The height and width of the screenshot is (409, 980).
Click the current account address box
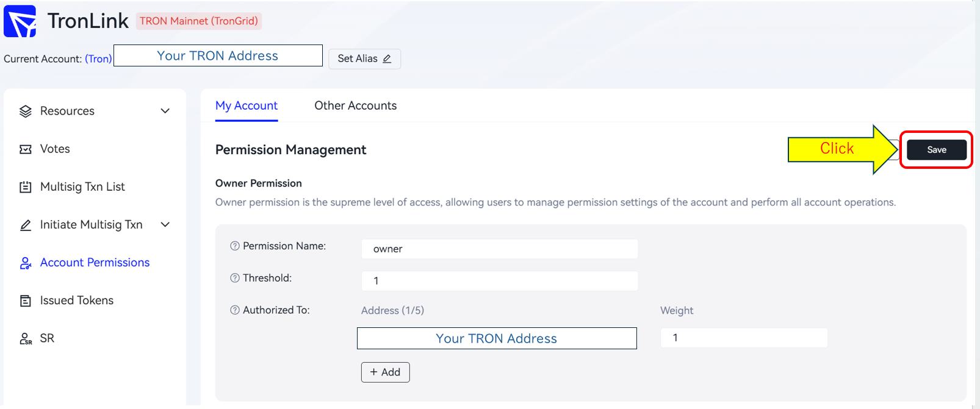point(218,55)
